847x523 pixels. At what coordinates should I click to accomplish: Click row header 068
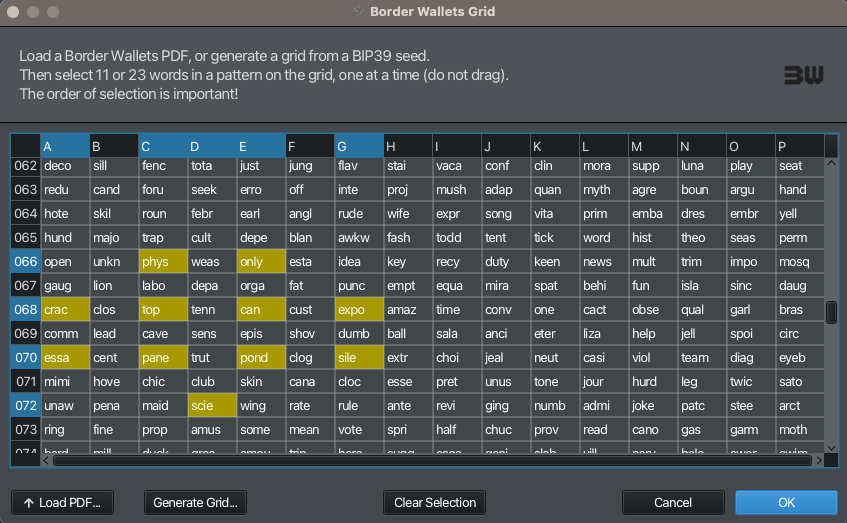pos(25,310)
